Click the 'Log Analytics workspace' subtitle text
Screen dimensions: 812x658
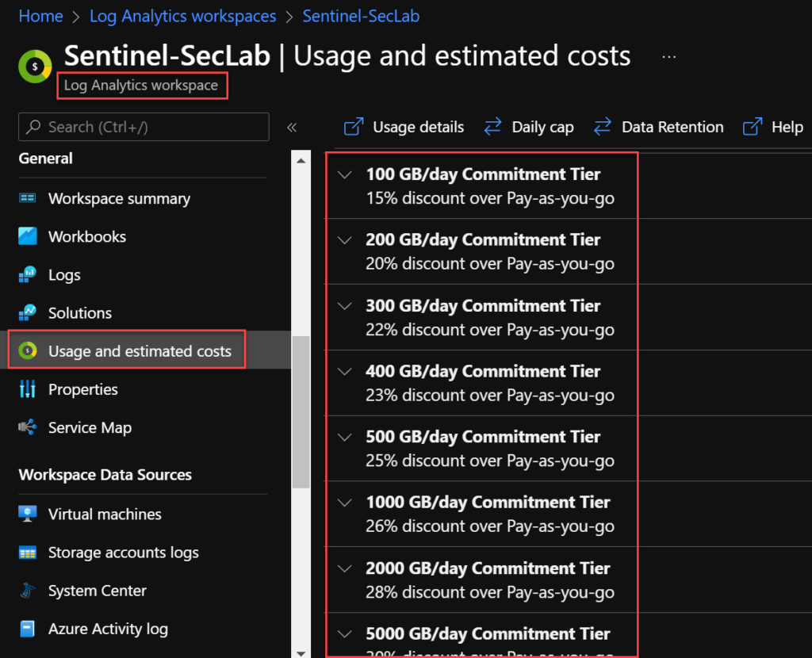pyautogui.click(x=141, y=86)
